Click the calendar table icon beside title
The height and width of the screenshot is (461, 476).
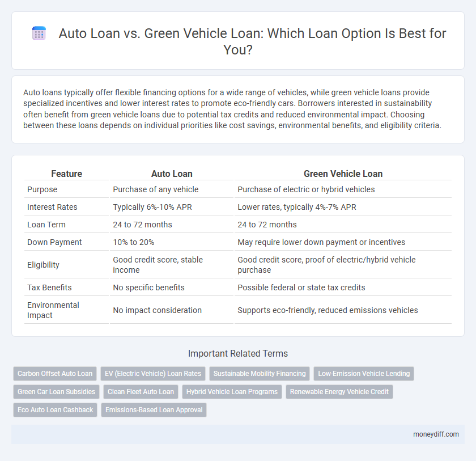pyautogui.click(x=39, y=33)
